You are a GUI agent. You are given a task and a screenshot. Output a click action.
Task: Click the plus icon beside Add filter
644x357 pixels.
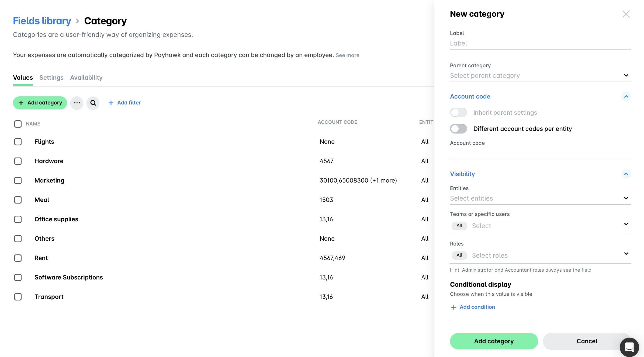click(x=111, y=103)
